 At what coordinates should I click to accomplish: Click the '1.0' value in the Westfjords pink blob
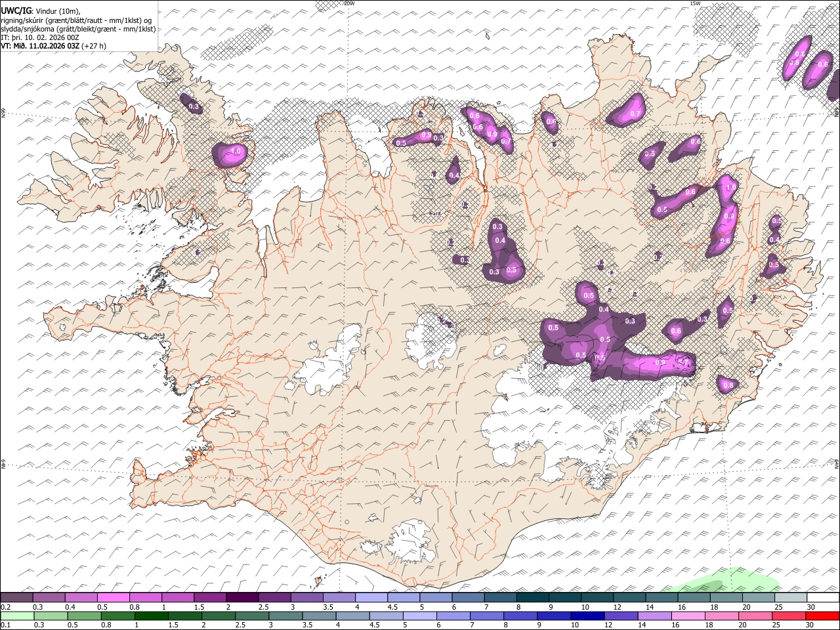236,152
